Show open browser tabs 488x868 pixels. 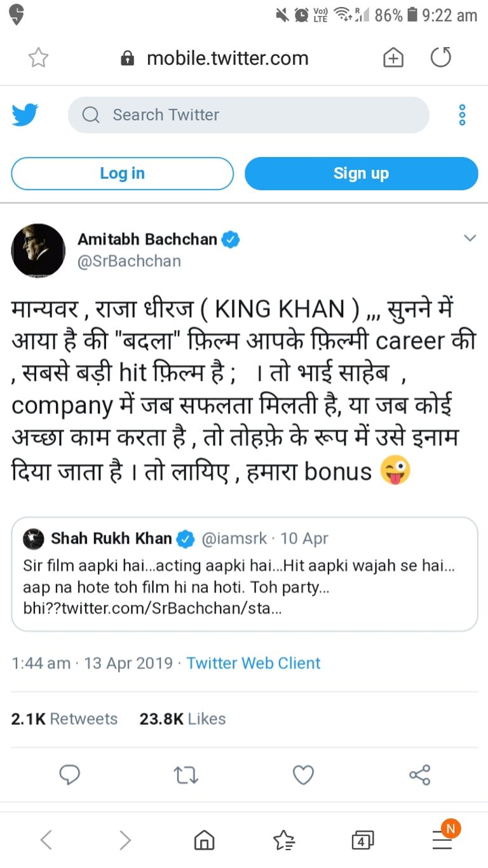click(x=362, y=841)
